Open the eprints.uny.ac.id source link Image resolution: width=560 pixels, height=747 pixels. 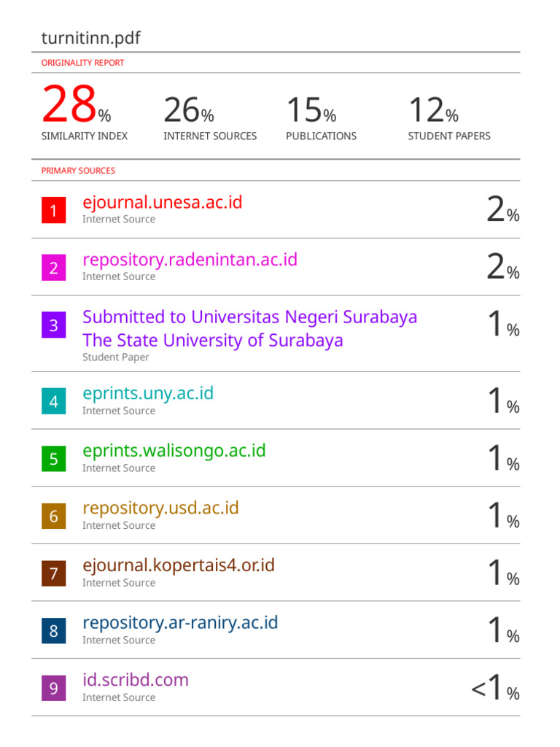(148, 393)
